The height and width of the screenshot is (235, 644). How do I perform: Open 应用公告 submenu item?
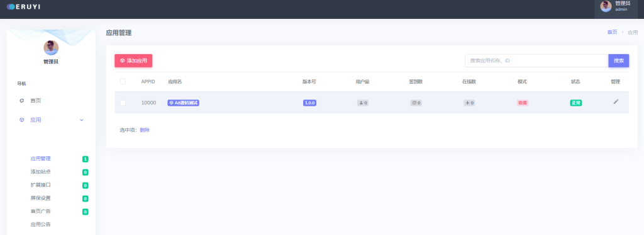(x=41, y=224)
